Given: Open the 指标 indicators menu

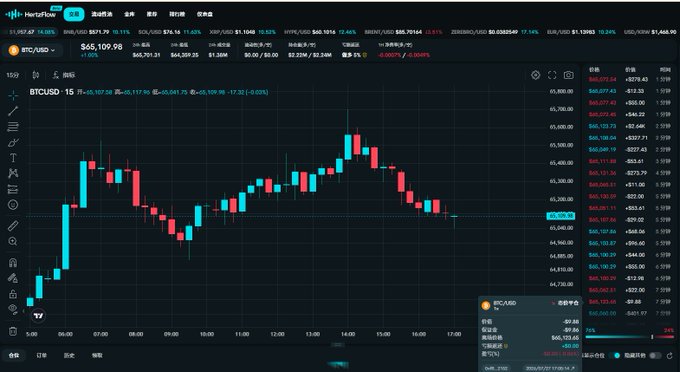Looking at the screenshot, I should [64, 75].
